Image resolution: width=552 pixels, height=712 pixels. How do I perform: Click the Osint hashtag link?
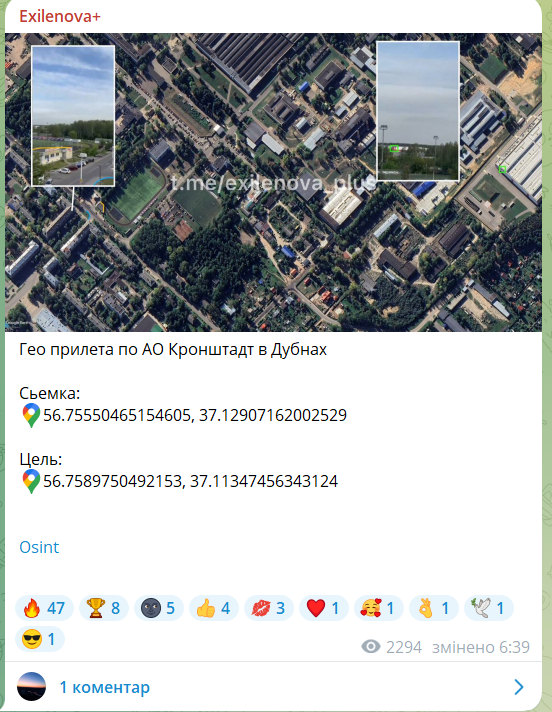click(x=39, y=547)
